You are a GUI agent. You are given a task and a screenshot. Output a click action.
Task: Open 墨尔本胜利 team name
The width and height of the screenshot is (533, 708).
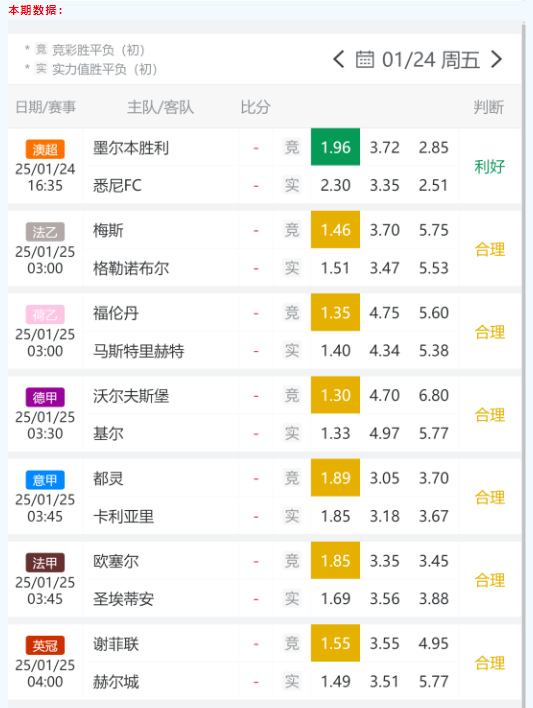coord(131,148)
